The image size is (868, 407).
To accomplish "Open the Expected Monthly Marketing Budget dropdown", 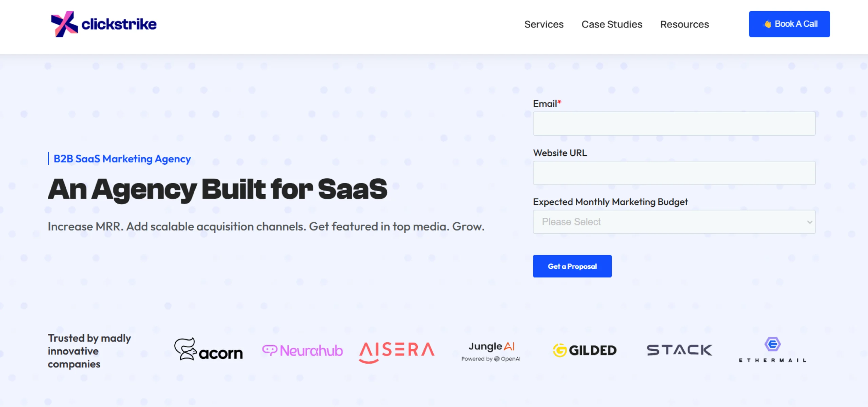I will point(674,222).
